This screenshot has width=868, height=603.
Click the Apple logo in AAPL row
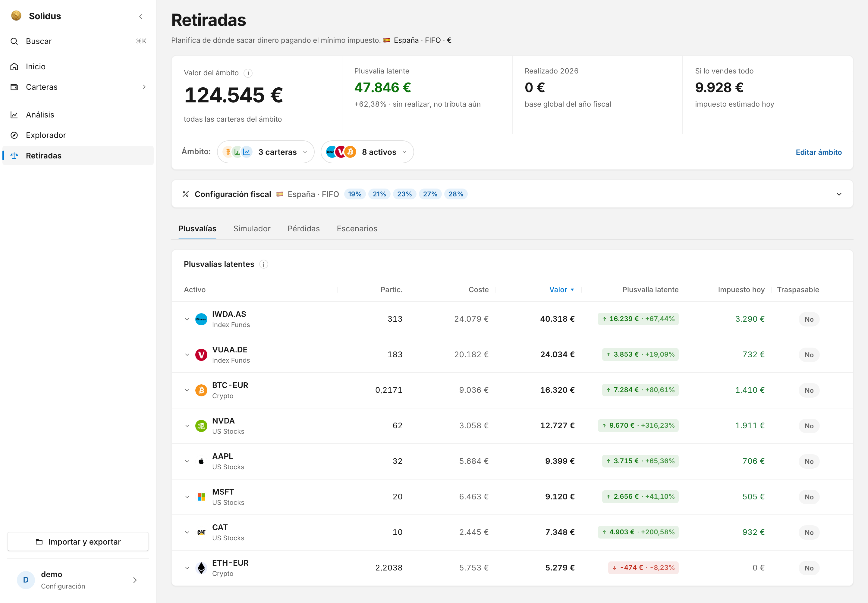[201, 461]
